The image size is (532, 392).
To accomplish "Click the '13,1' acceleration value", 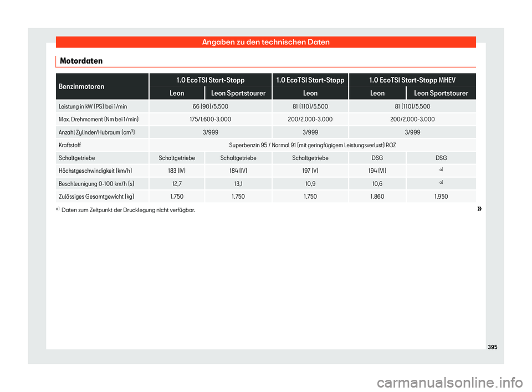I will tap(238, 184).
